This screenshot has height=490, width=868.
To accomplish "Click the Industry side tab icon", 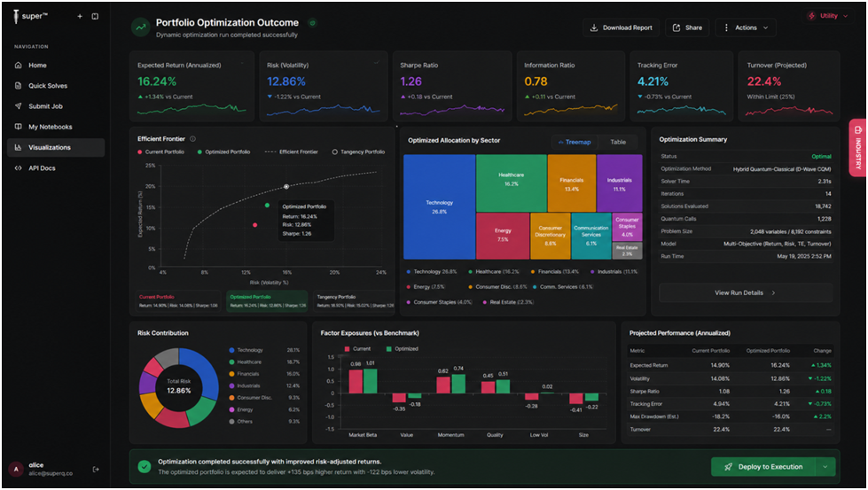I will [858, 130].
